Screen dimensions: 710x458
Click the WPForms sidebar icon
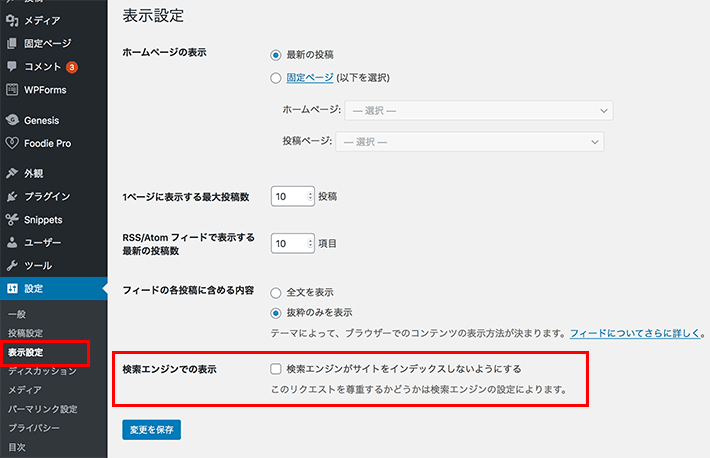[x=12, y=90]
